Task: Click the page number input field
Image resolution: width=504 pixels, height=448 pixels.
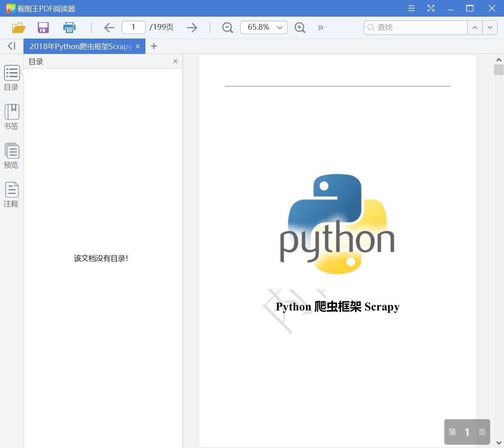Action: (x=134, y=27)
